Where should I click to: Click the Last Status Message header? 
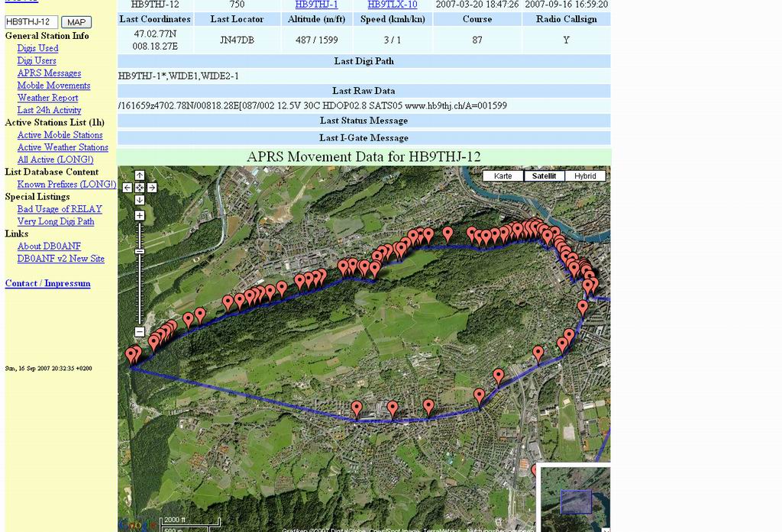(364, 121)
